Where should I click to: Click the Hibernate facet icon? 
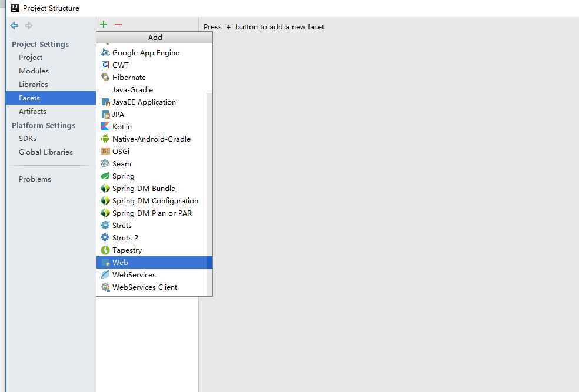[x=105, y=78]
